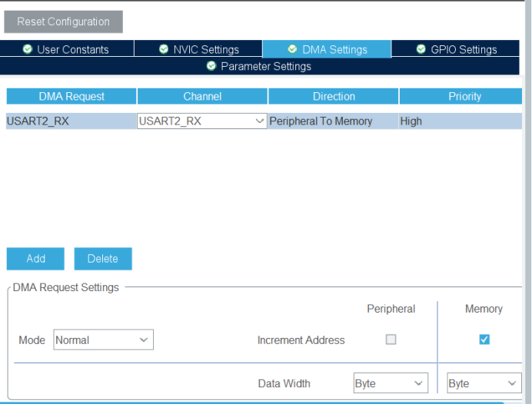The image size is (532, 404).
Task: Click green check icon on User Constants
Action: point(28,49)
